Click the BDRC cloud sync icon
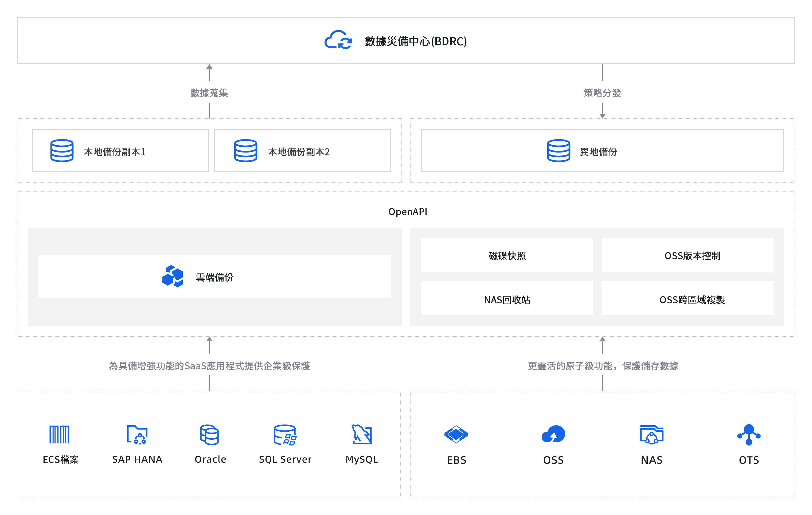This screenshot has width=812, height=515. pyautogui.click(x=338, y=40)
